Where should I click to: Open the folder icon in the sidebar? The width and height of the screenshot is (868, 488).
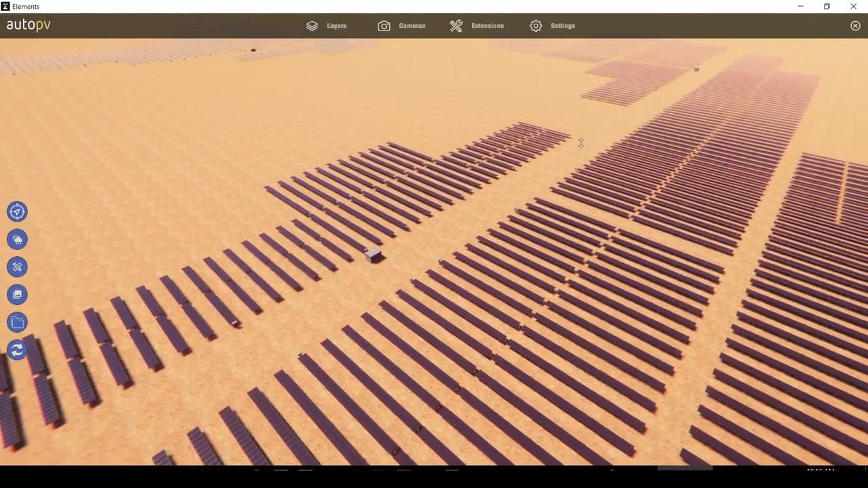17,322
